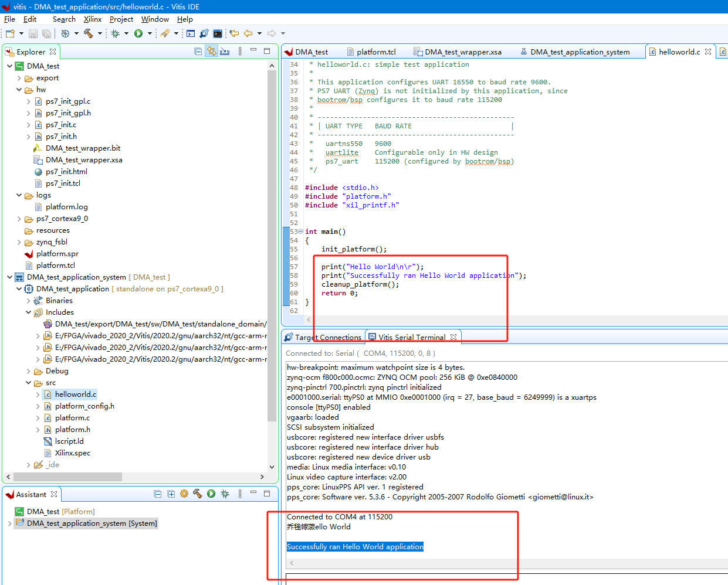Open the Explorer view menu (three dots)
Viewport: 728px width, 585px height.
[240, 52]
